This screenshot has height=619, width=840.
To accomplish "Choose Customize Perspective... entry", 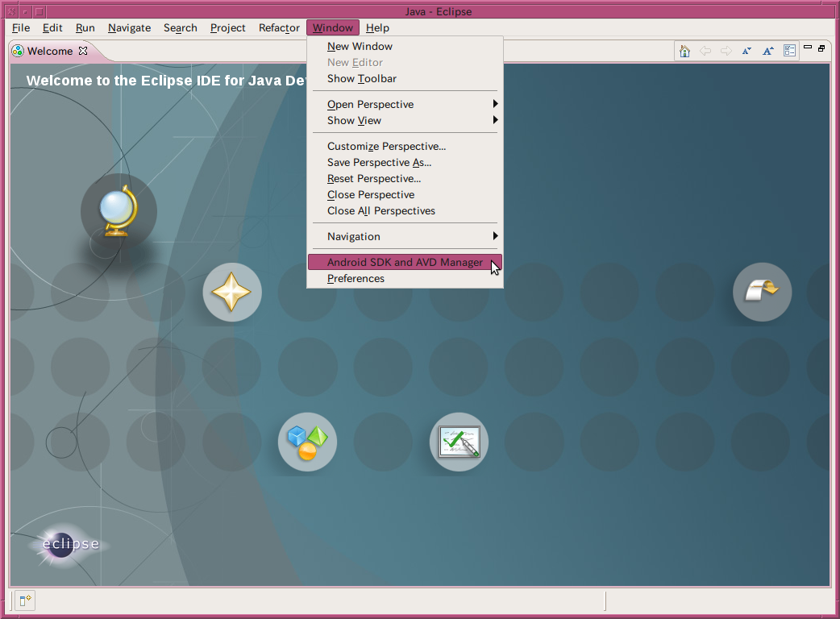I will coord(405,146).
